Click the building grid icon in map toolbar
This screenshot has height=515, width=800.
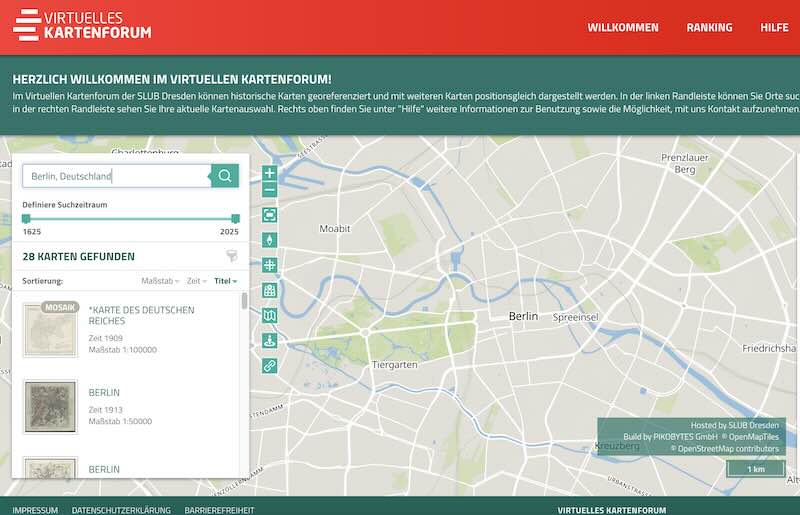click(x=269, y=290)
